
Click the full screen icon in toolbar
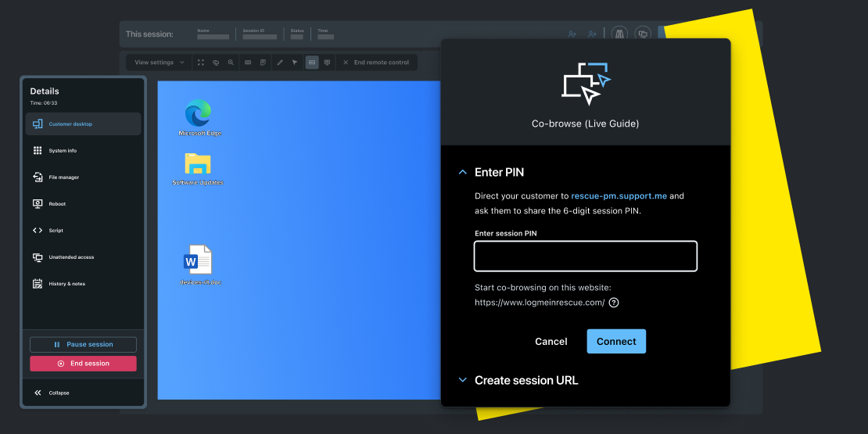click(x=201, y=63)
